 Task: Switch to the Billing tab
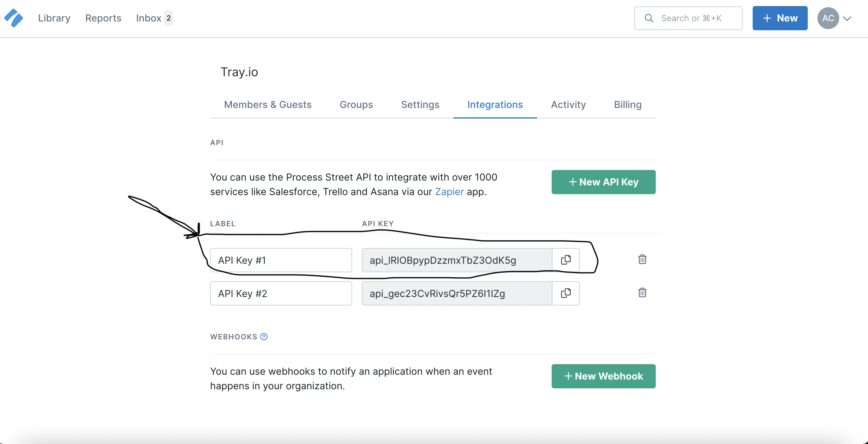(x=627, y=104)
